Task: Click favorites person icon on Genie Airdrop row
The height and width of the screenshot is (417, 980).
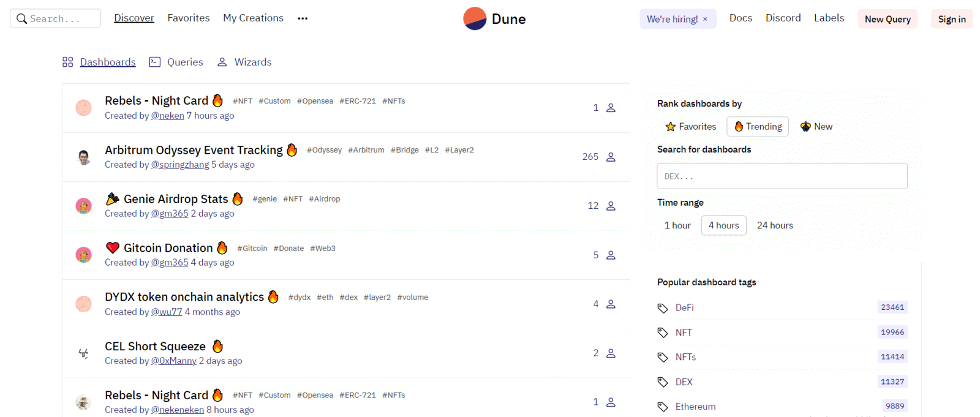Action: pos(611,206)
